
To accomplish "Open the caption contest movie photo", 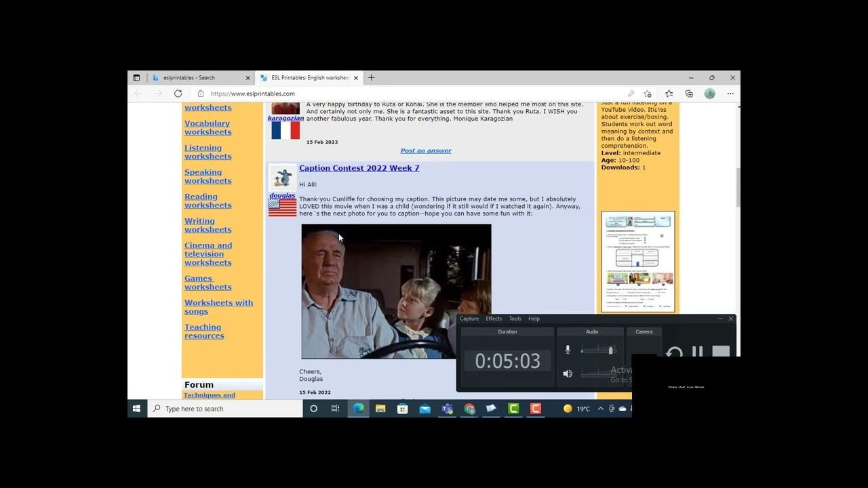I will pyautogui.click(x=396, y=291).
